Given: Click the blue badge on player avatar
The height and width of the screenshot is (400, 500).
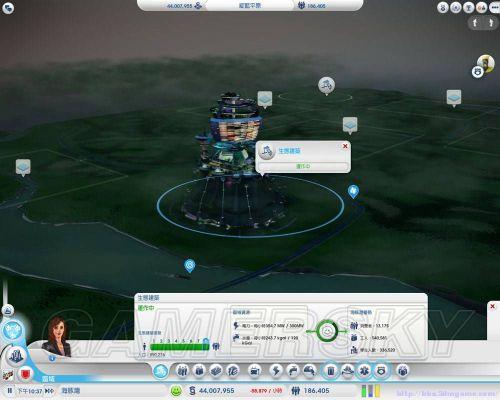Looking at the screenshot, I should tap(477, 72).
